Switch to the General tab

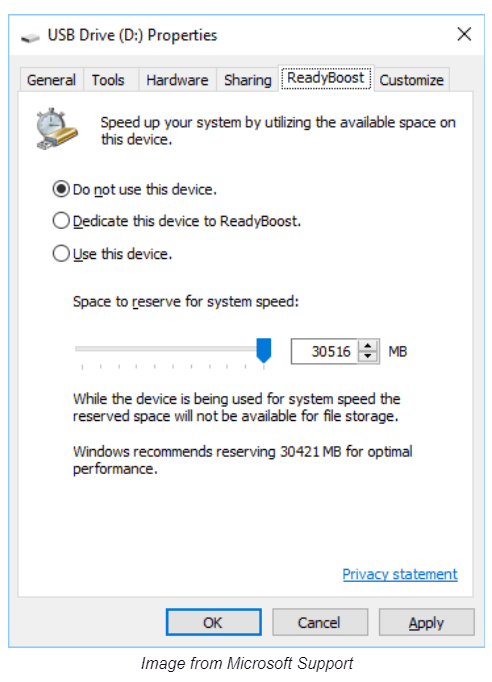(x=51, y=80)
